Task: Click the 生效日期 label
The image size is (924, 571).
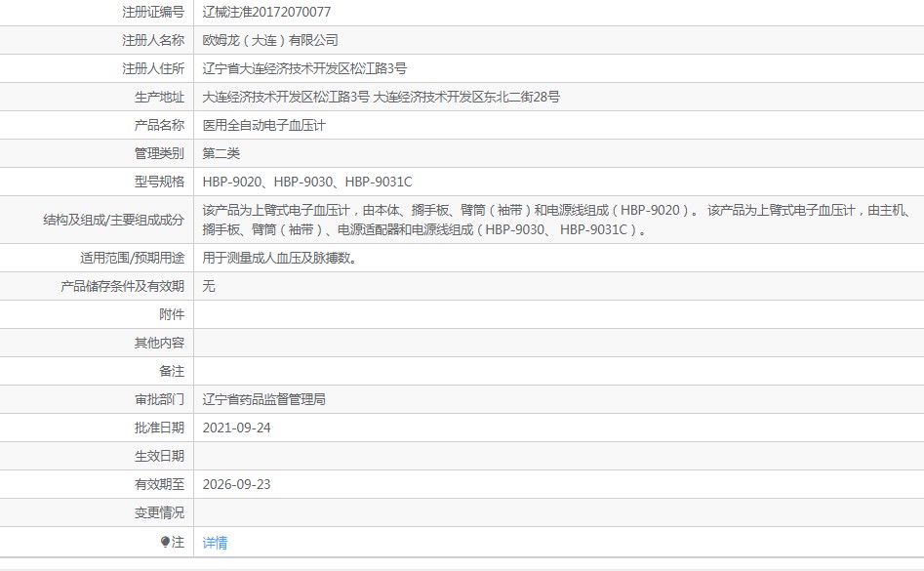Action: point(159,456)
